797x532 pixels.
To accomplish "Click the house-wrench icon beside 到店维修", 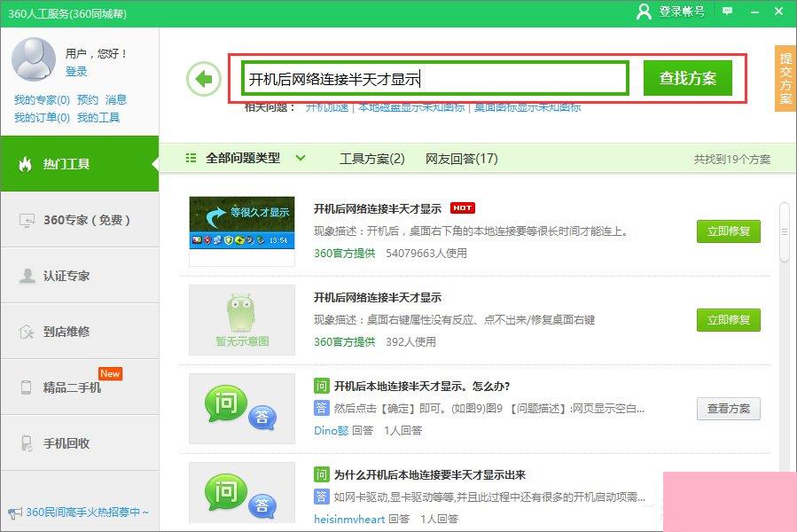I will [x=27, y=332].
